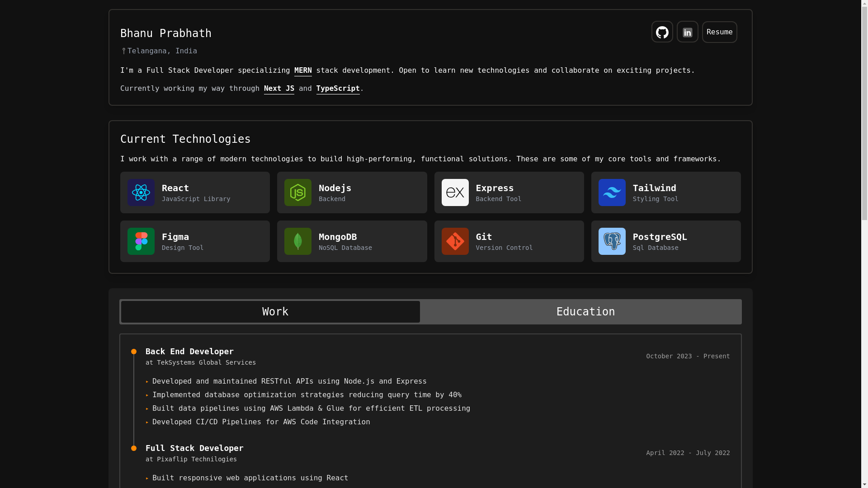The height and width of the screenshot is (488, 868).
Task: Click 'at Pixaflip Technilogies' text
Action: (x=191, y=459)
